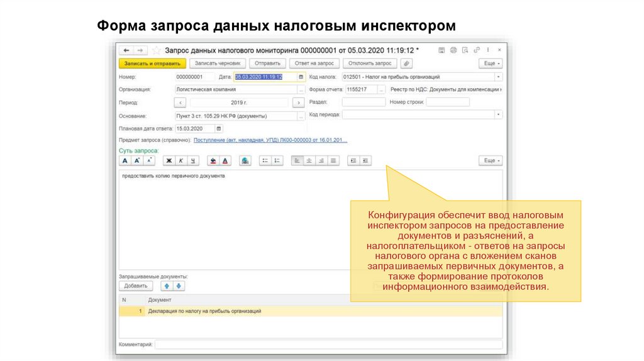Open the Поступление document link
The image size is (644, 361).
270,140
